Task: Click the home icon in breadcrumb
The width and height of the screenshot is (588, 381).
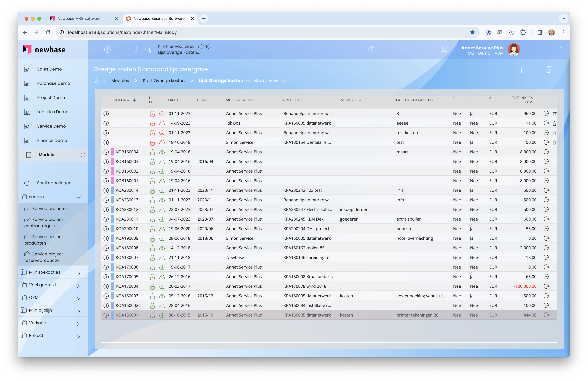Action: pyautogui.click(x=96, y=81)
